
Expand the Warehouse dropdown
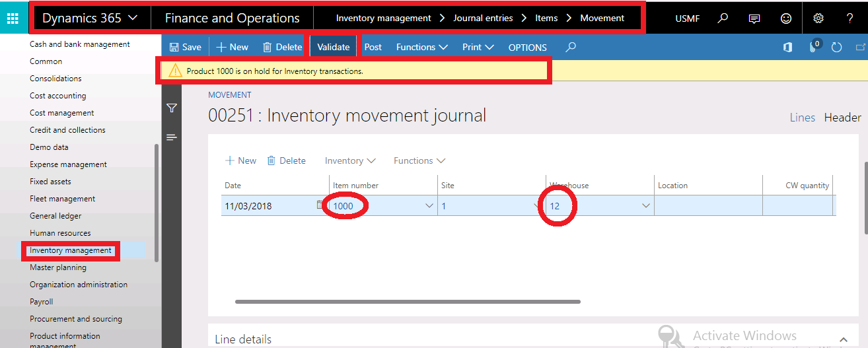(x=646, y=206)
